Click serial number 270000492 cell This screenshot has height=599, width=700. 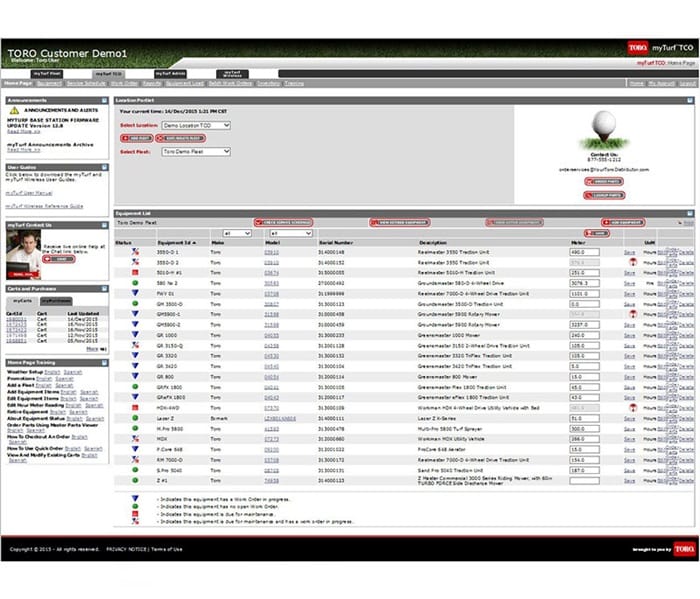(x=331, y=283)
